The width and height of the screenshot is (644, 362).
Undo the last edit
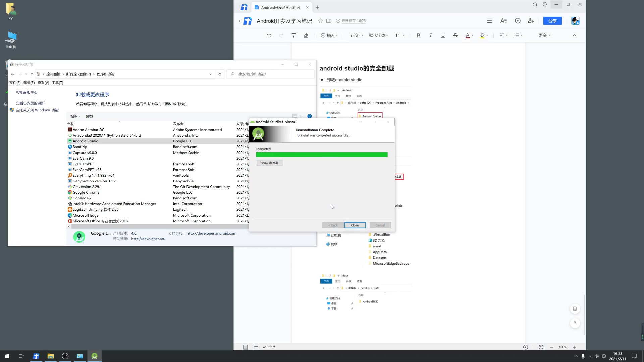269,35
